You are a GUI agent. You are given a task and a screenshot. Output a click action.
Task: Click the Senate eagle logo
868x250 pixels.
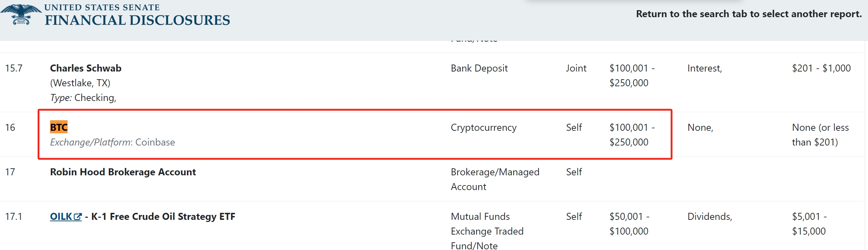pyautogui.click(x=21, y=14)
